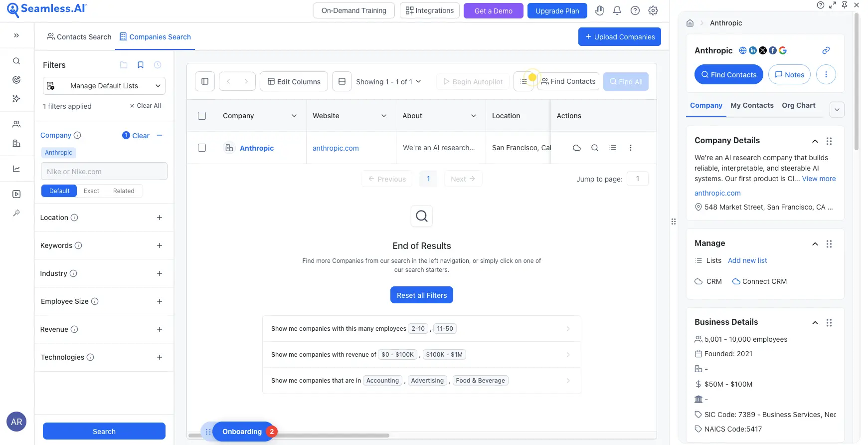Screen dimensions: 868x445
Task: Open anthropic.com link in table row
Action: tap(336, 148)
